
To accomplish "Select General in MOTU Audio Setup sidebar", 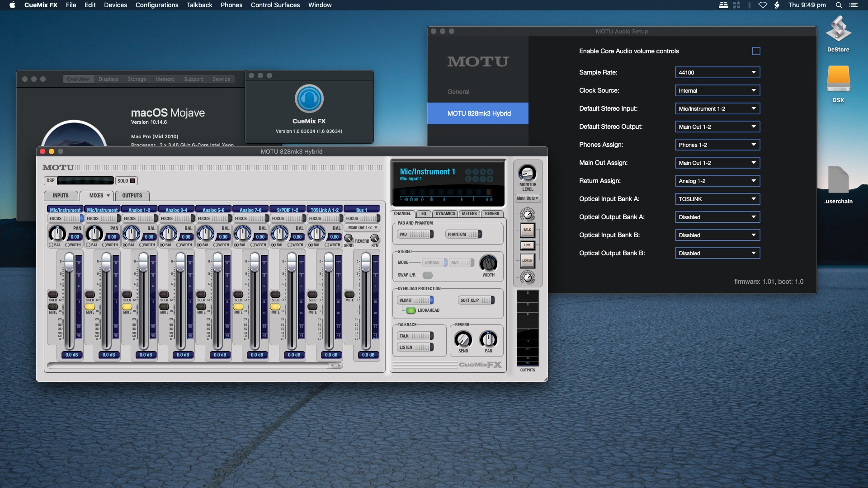I will 458,92.
